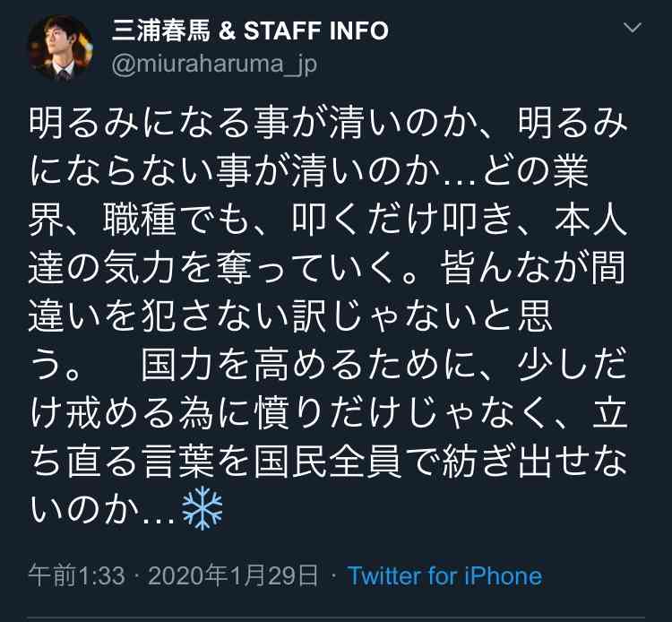
Task: Tap the 午前1:33 timestamp
Action: tap(77, 575)
